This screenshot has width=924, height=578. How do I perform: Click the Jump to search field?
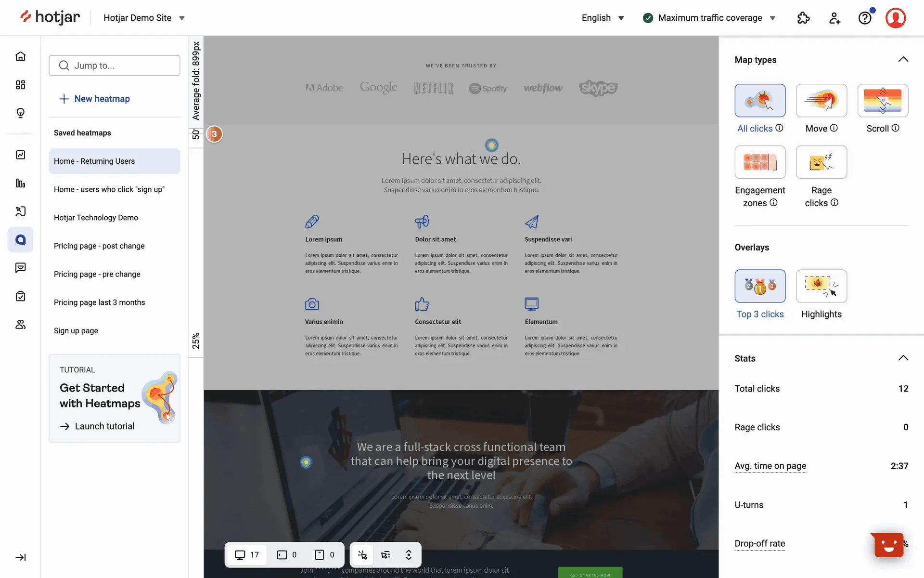[x=115, y=66]
